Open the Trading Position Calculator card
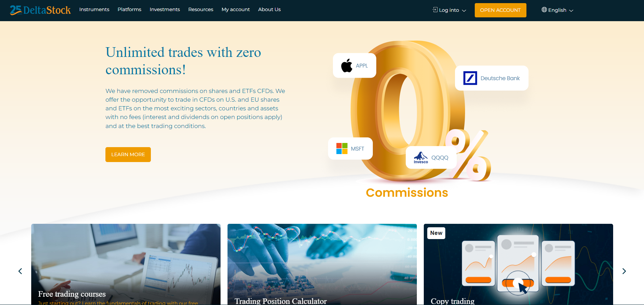Image resolution: width=644 pixels, height=305 pixels. (x=322, y=264)
